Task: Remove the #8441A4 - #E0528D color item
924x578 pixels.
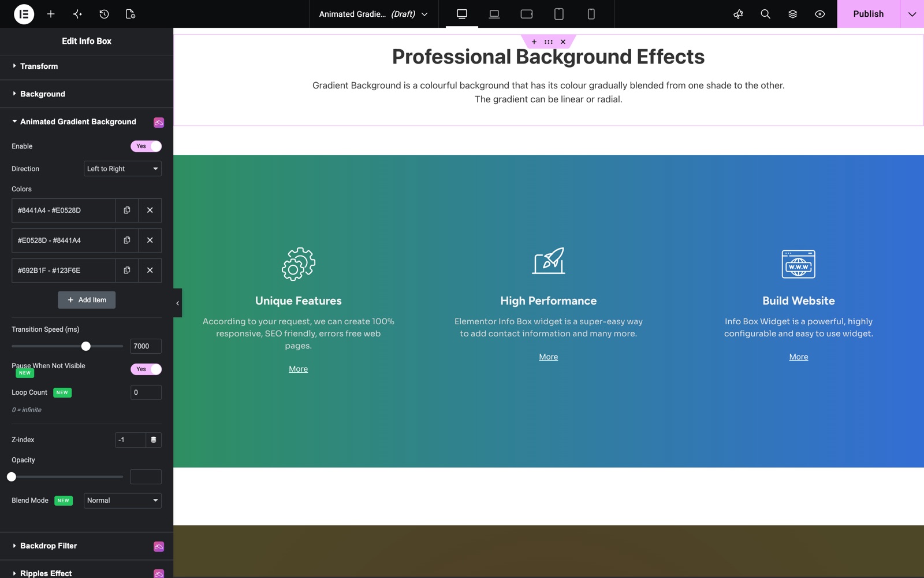Action: pos(150,210)
